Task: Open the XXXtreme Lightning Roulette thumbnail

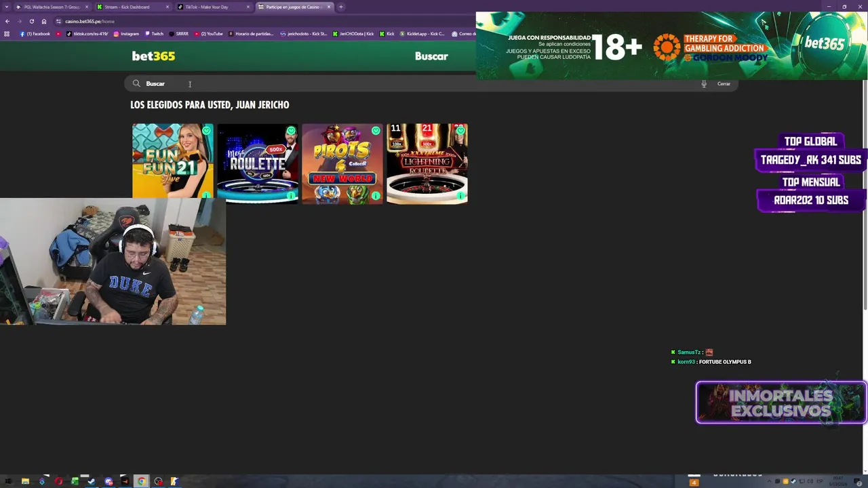Action: pyautogui.click(x=427, y=163)
